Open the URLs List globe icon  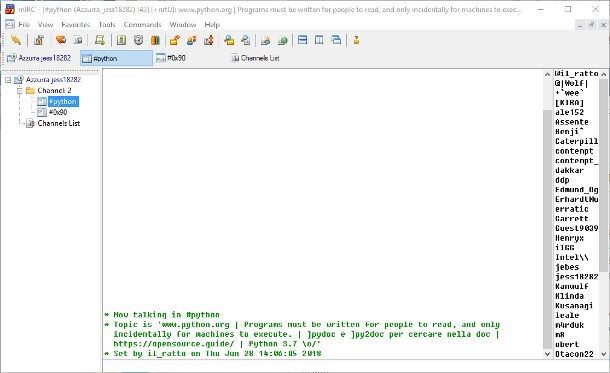tap(283, 40)
